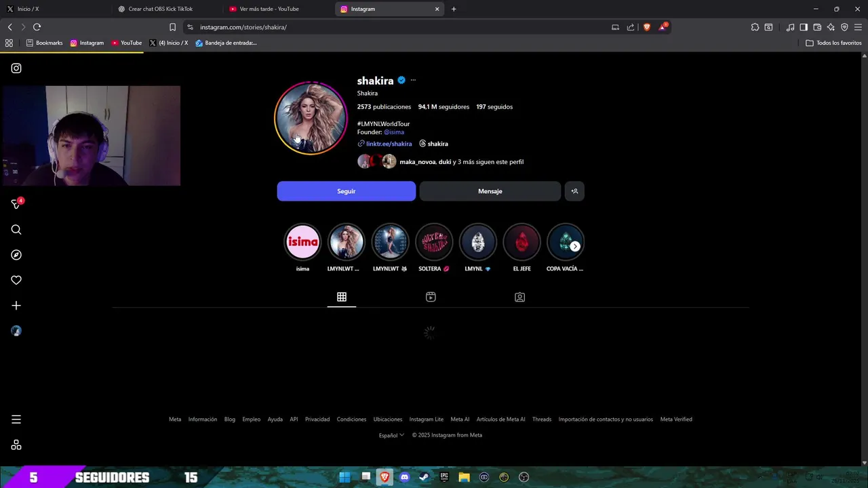The width and height of the screenshot is (868, 488).
Task: Open Todos los favoritos folder
Action: coord(834,43)
